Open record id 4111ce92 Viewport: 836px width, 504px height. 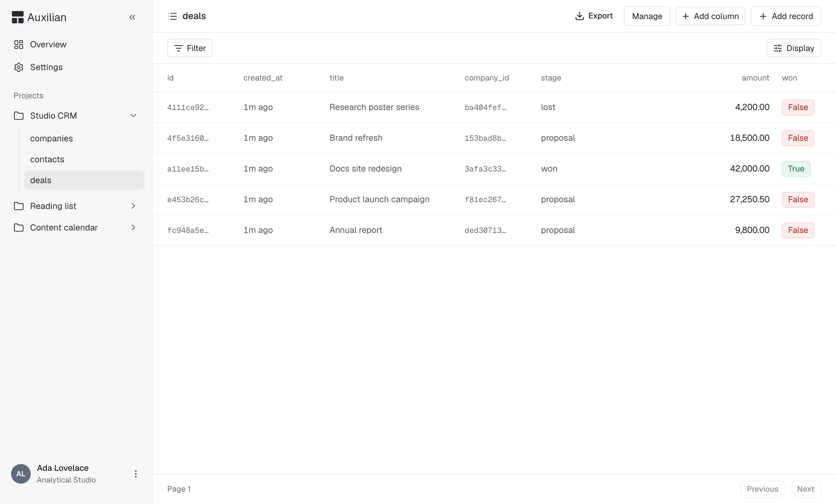[188, 108]
